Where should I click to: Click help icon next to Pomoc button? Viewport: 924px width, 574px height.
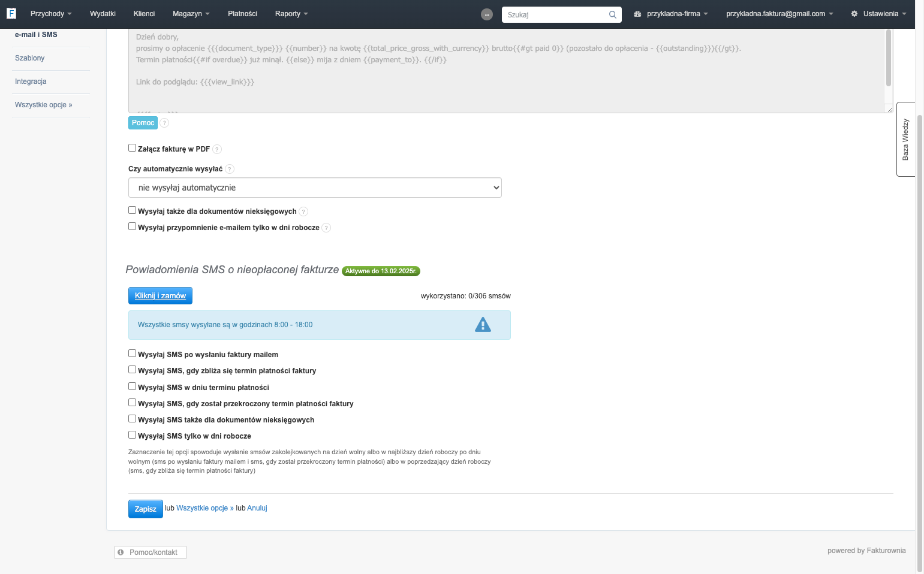pyautogui.click(x=164, y=123)
